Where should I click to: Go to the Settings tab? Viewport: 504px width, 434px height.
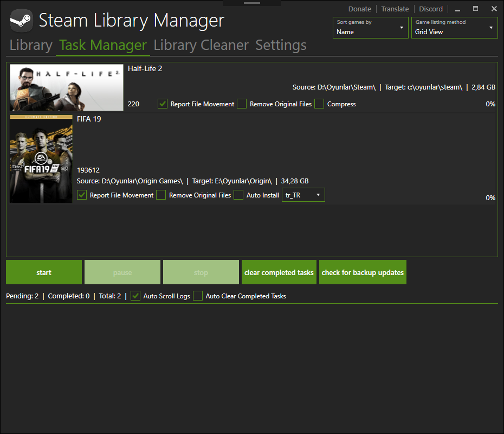(x=281, y=46)
